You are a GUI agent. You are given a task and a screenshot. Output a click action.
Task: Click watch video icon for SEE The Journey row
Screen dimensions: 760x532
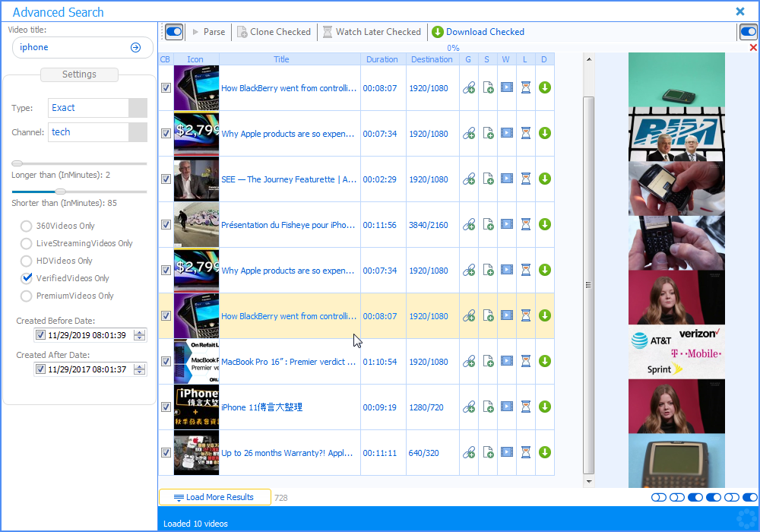pos(507,179)
